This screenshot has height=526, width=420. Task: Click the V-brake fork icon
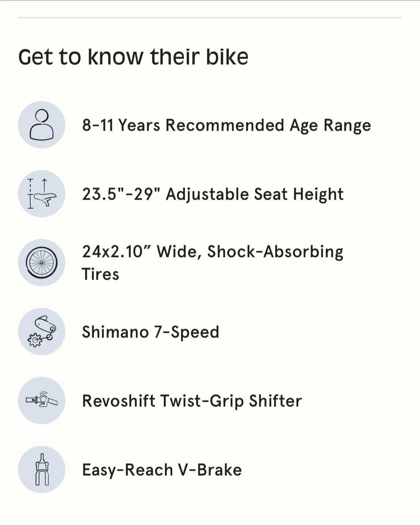coord(42,469)
